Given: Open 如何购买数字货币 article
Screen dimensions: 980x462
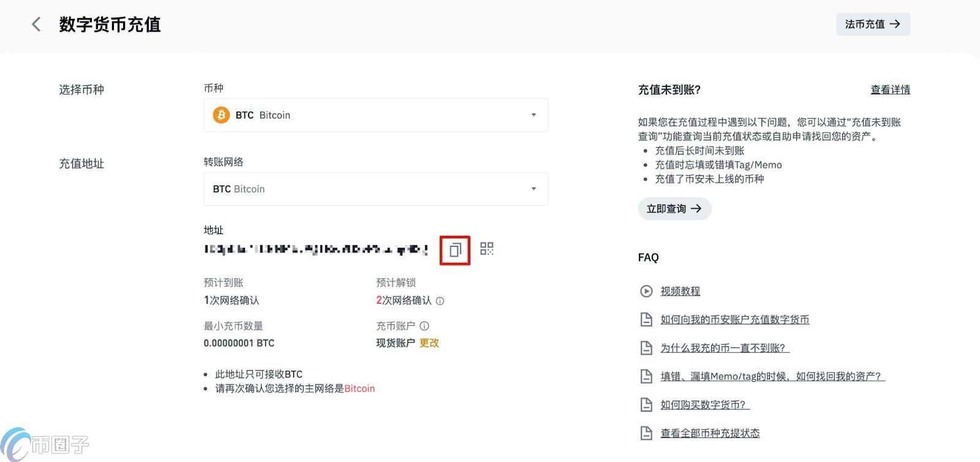Looking at the screenshot, I should pyautogui.click(x=705, y=405).
